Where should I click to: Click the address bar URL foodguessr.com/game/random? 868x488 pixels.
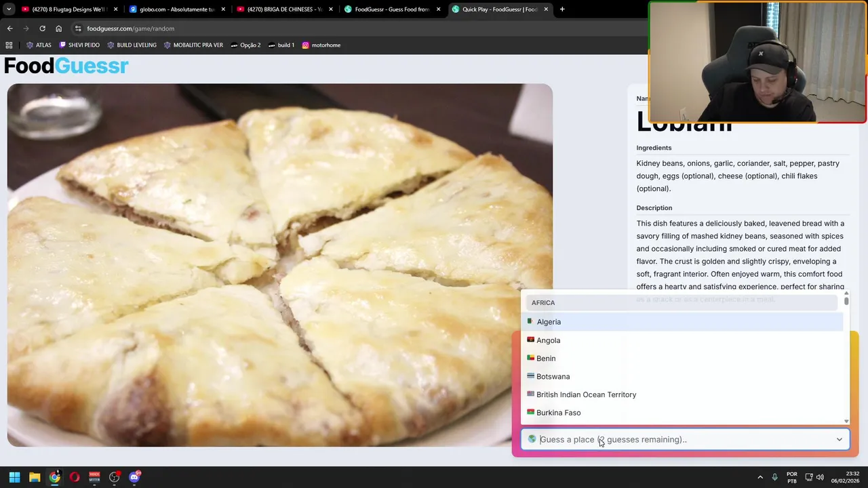pos(130,28)
